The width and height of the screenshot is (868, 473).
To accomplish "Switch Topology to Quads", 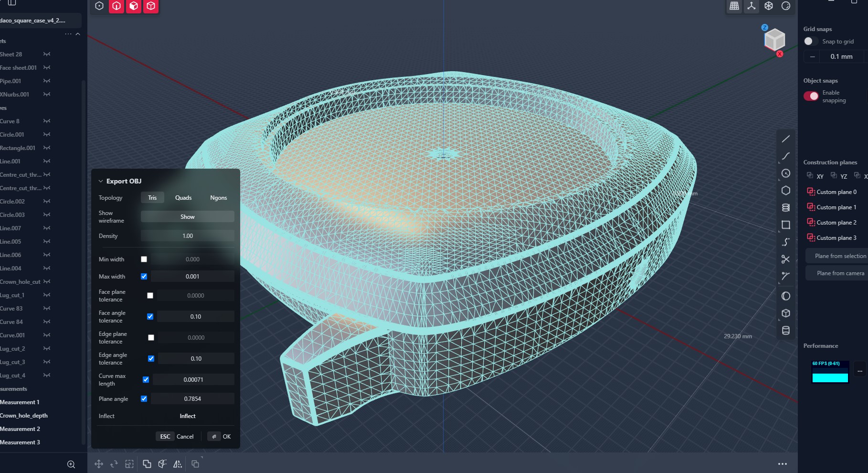I will tap(183, 198).
